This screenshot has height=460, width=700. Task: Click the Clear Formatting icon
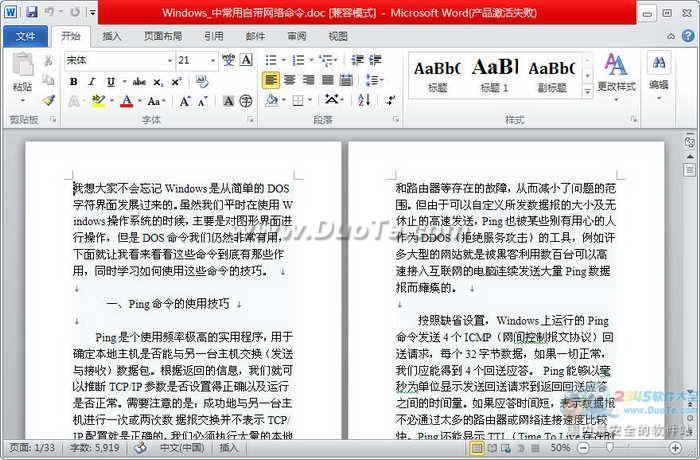(202, 82)
